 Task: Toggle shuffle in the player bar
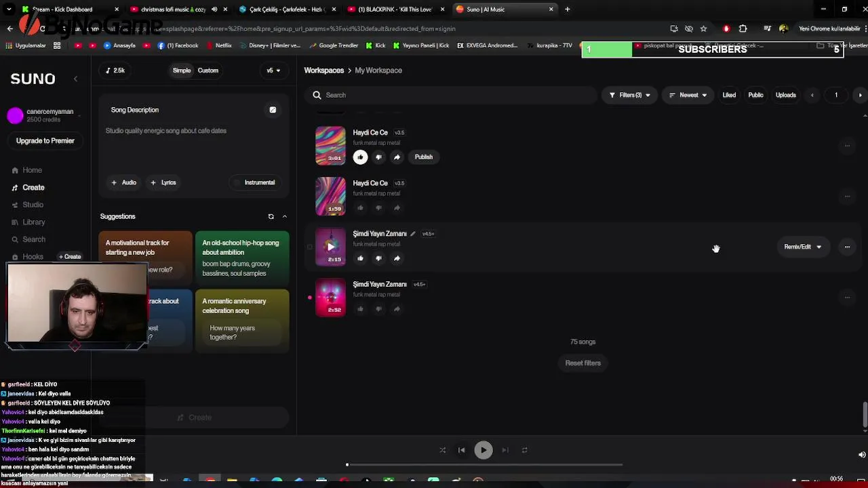click(x=442, y=450)
